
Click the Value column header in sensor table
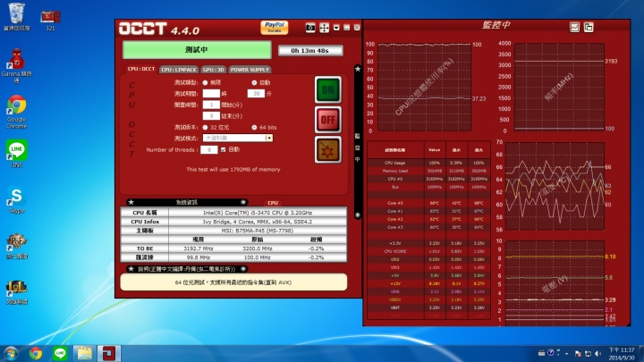point(435,150)
